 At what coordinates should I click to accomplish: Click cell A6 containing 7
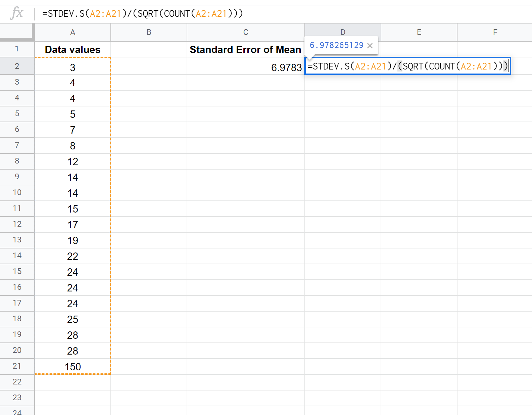coord(73,130)
